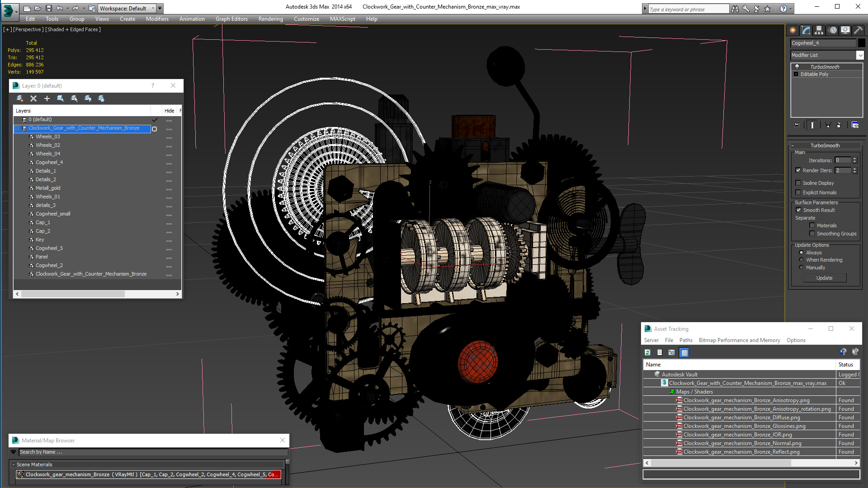Toggle the Render Iters checkbox
Screen dimensions: 868x488
798,170
